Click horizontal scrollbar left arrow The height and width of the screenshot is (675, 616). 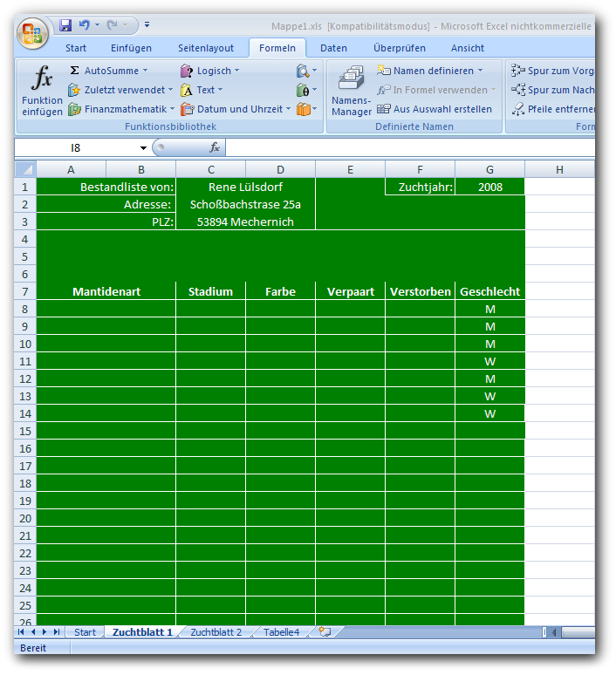554,632
